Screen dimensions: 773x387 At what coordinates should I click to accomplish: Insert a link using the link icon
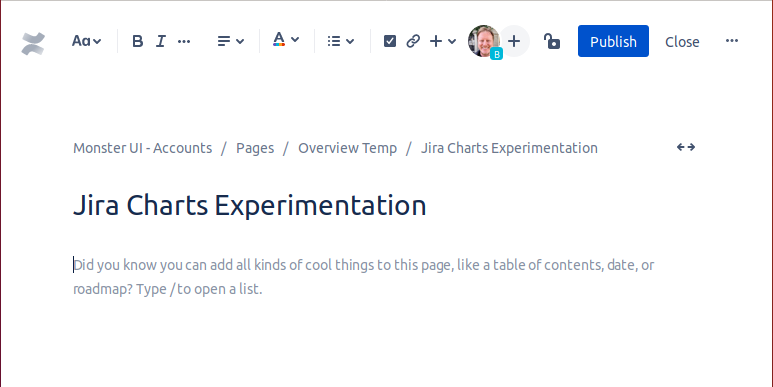tap(413, 41)
